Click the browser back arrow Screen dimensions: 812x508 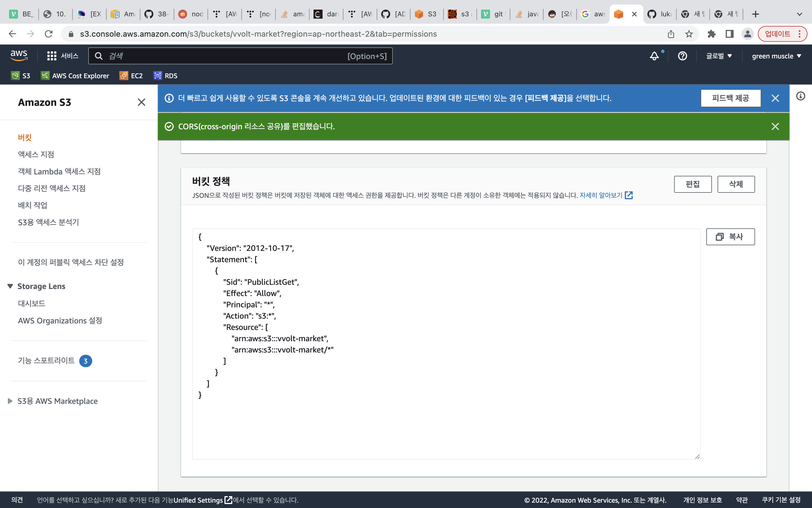pos(12,34)
